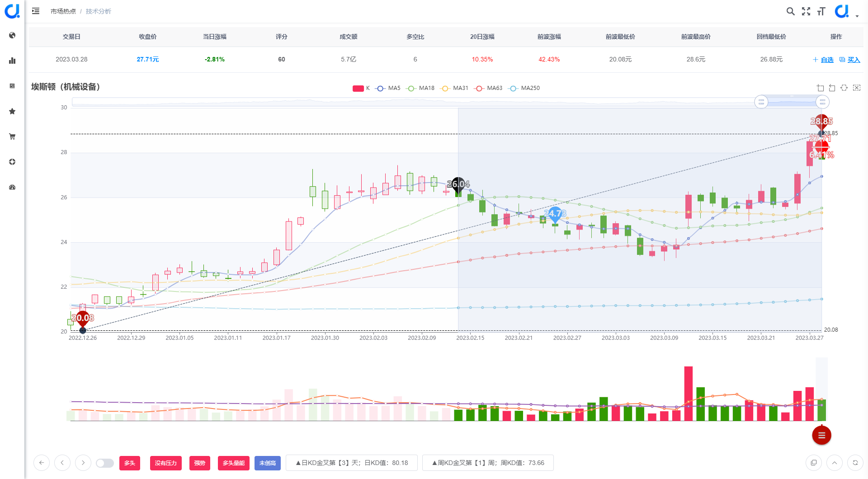Open the globe sidebar icon
868x479 pixels.
tap(12, 35)
